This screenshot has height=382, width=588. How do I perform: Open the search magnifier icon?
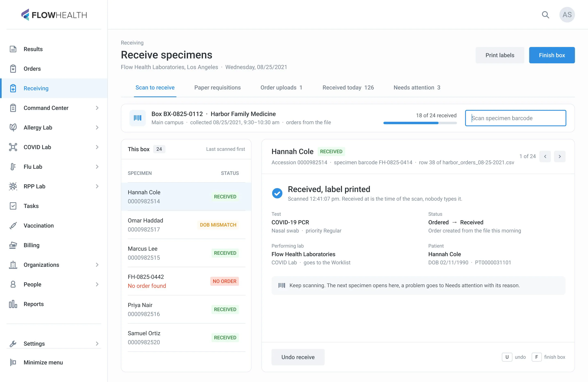[x=545, y=15]
